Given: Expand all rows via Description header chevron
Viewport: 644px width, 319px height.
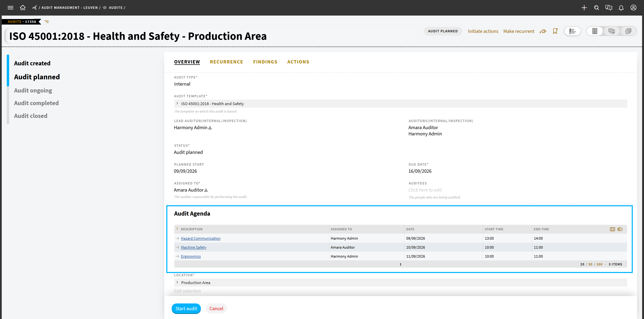Looking at the screenshot, I should pos(177,229).
